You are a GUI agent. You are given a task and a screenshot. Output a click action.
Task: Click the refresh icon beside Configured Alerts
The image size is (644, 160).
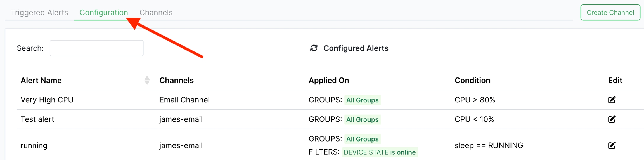[314, 48]
